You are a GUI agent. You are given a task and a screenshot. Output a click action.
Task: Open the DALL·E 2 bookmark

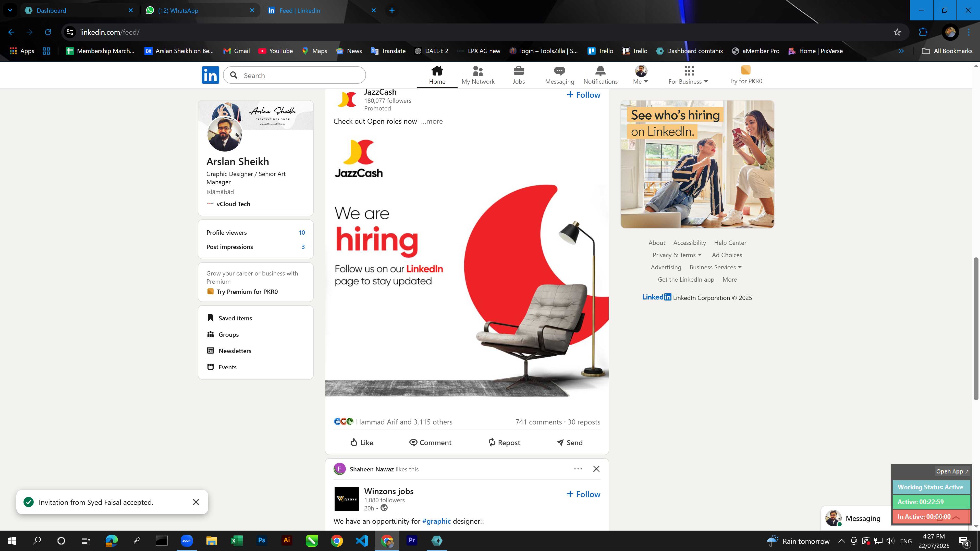click(x=431, y=51)
